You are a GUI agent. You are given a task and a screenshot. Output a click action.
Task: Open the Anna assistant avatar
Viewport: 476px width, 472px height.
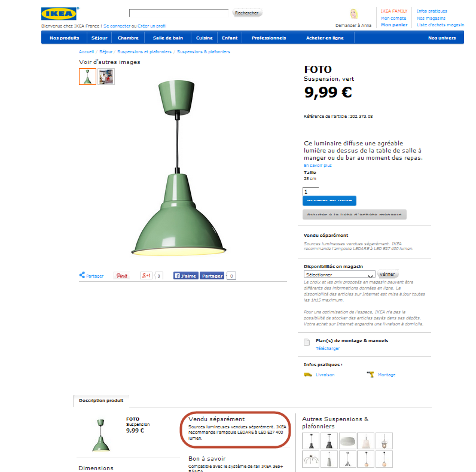[354, 14]
